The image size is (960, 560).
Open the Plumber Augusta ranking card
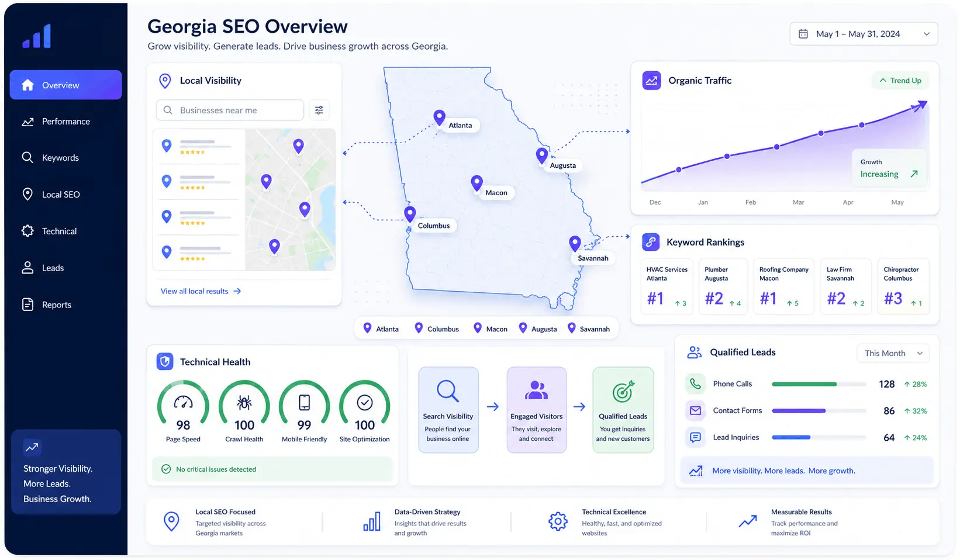pos(723,286)
